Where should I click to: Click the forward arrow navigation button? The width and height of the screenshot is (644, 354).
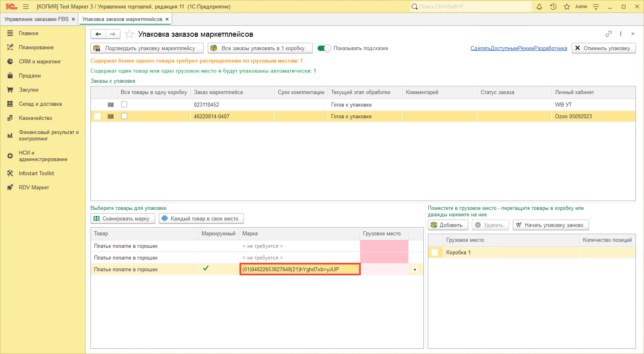coord(113,34)
